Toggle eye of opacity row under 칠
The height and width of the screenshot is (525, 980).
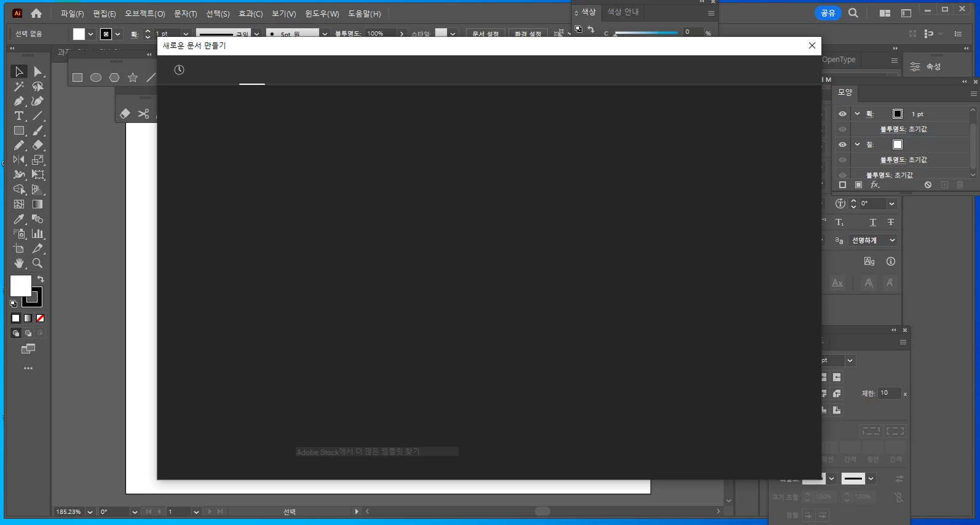[842, 160]
